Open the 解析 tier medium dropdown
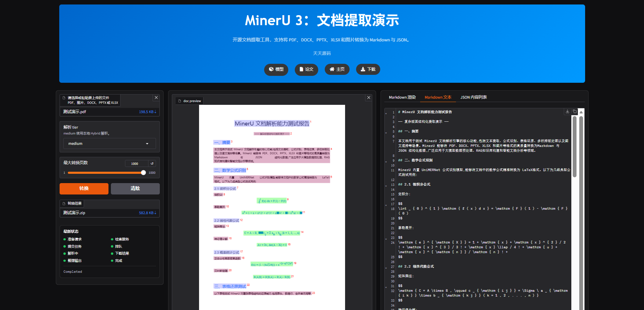Screen dimensions: 644x310 click(x=110, y=143)
